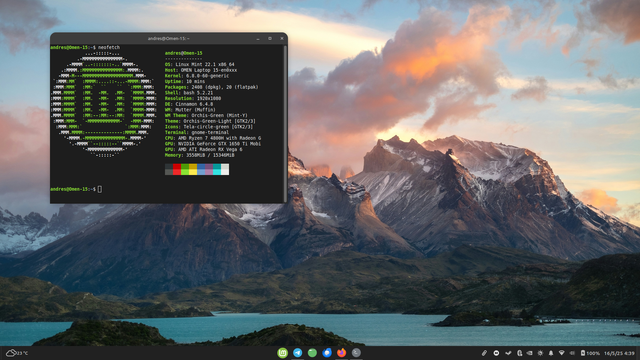Screen dimensions: 640x360
Task: Click the 'Shell: bash 5.2.21' line
Action: tap(189, 93)
